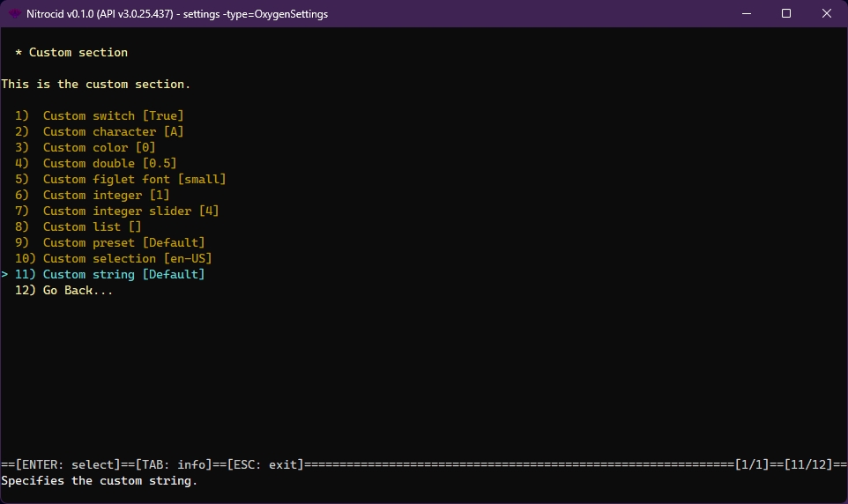The width and height of the screenshot is (848, 504).
Task: Open the Custom color [0] setting
Action: click(x=99, y=147)
